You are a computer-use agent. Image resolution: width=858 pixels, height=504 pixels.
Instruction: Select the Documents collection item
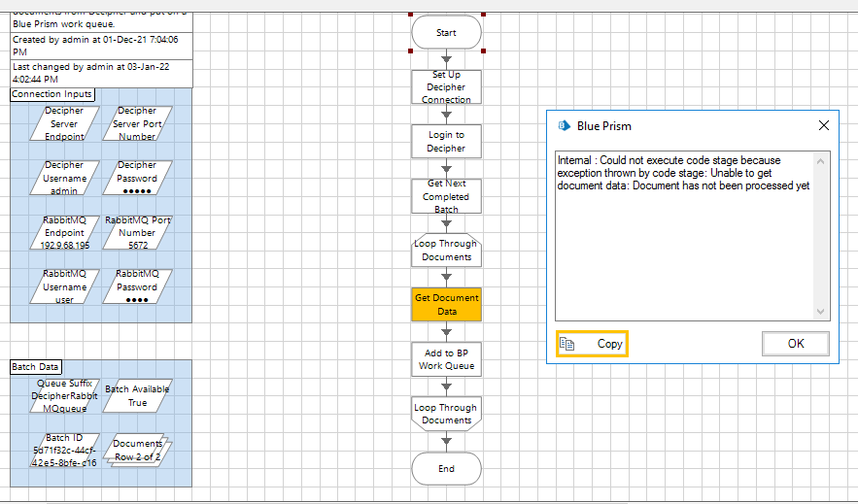coord(137,451)
